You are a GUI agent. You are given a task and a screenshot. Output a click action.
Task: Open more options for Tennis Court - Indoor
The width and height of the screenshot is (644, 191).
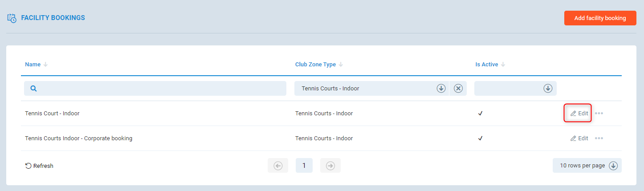coord(599,114)
